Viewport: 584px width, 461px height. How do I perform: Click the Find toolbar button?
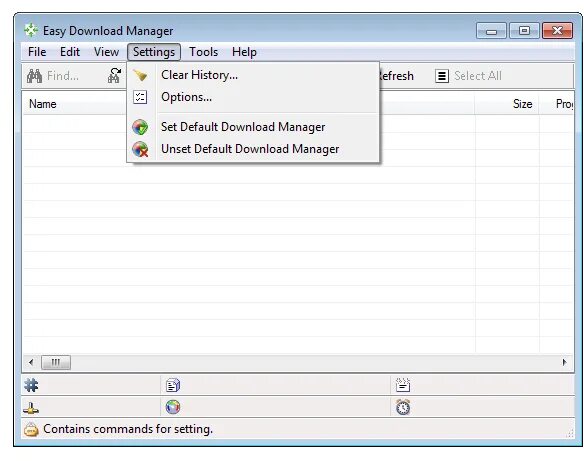point(53,76)
